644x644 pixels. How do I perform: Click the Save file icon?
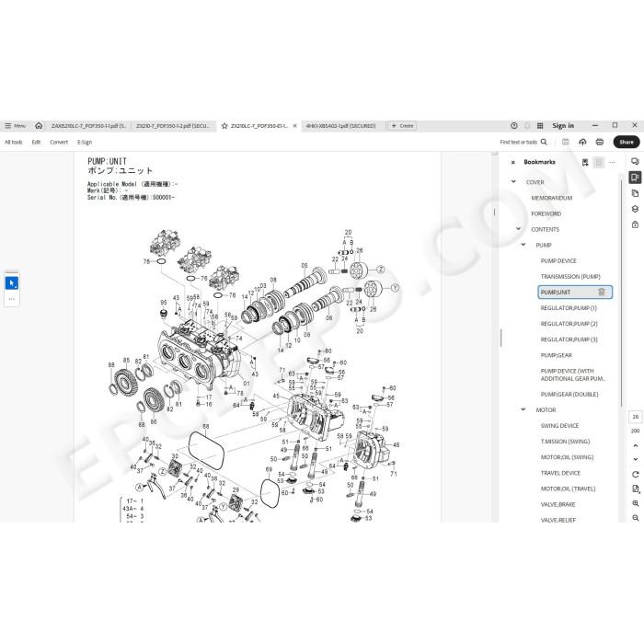coord(566,142)
